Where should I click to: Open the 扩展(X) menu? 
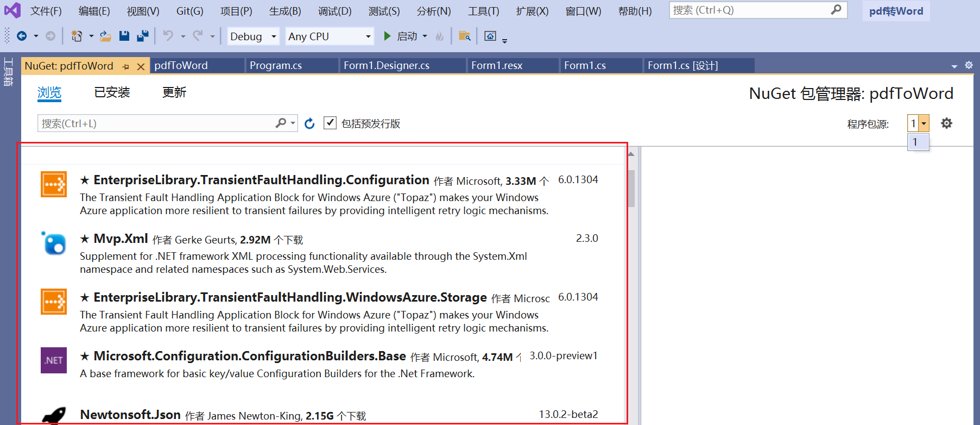pos(532,11)
